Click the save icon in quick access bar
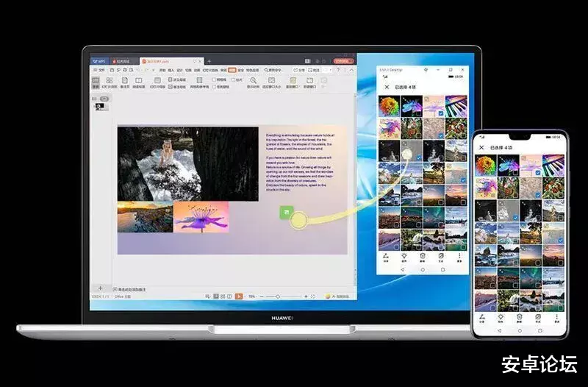Image resolution: width=588 pixels, height=387 pixels. [x=112, y=70]
